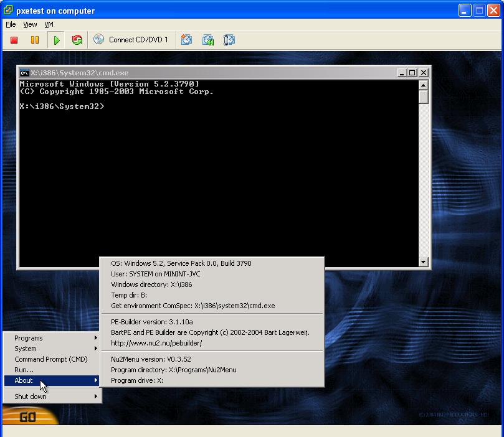Click the console vertical scrollbar thumb

[x=423, y=97]
